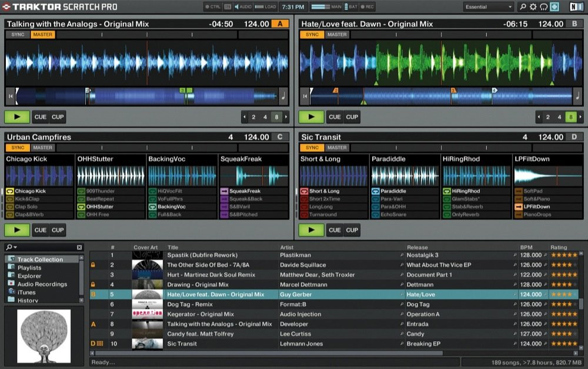588x369 pixels.
Task: Click the right loop-size arrow on deck B
Action: (582, 117)
